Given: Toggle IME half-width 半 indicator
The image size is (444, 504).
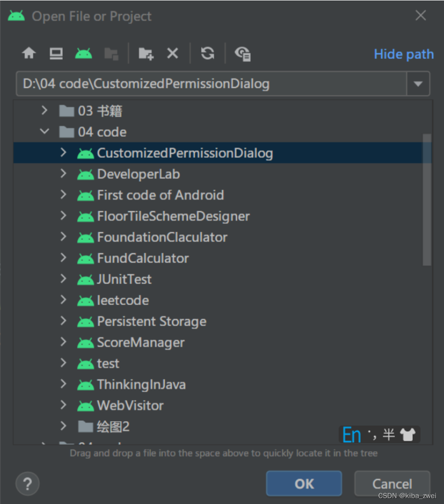Looking at the screenshot, I should (389, 434).
